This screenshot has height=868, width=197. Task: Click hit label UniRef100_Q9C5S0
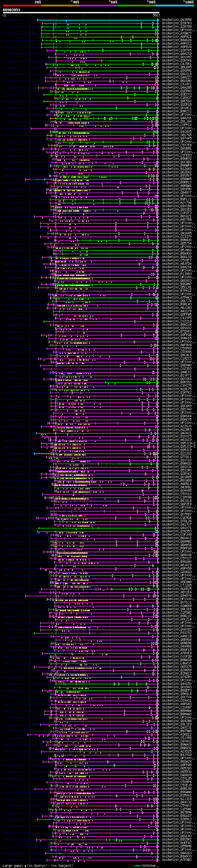point(177,101)
